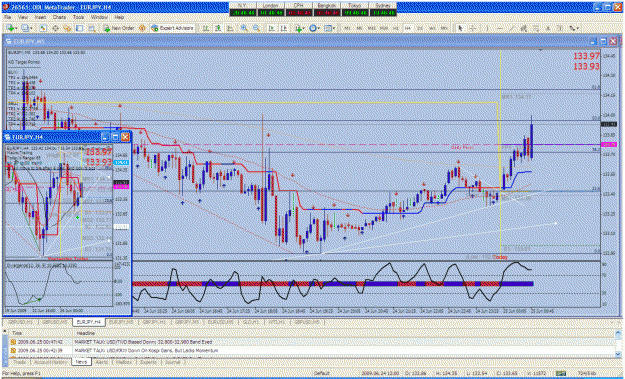Click the New Order button
The width and height of the screenshot is (625, 379).
(119, 28)
